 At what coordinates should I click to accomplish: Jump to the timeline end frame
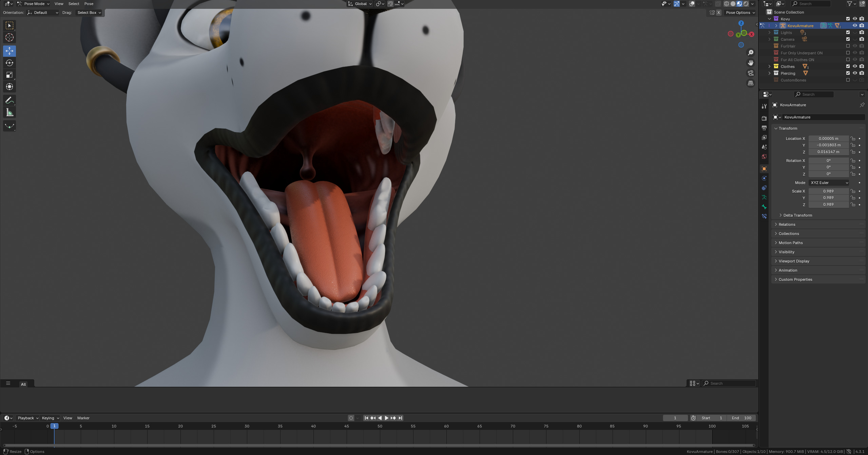coord(400,418)
